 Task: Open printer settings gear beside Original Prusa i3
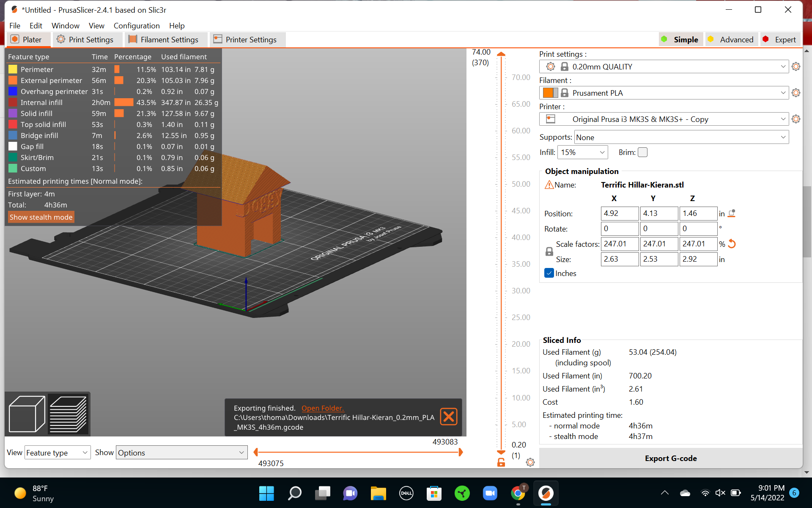pos(796,119)
